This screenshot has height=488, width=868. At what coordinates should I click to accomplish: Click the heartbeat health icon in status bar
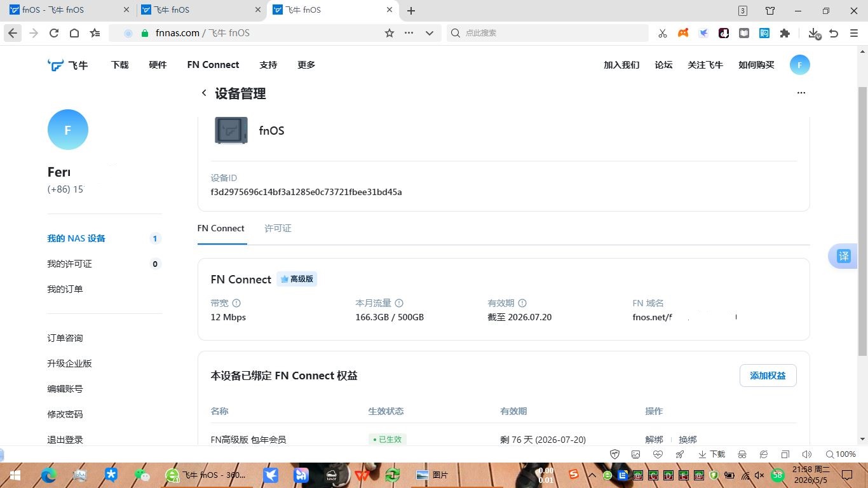[658, 454]
